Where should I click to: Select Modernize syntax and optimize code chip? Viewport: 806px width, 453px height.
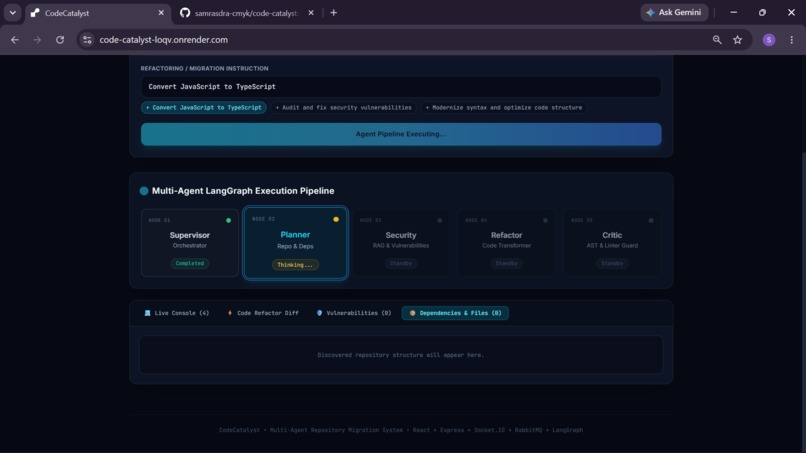(504, 107)
